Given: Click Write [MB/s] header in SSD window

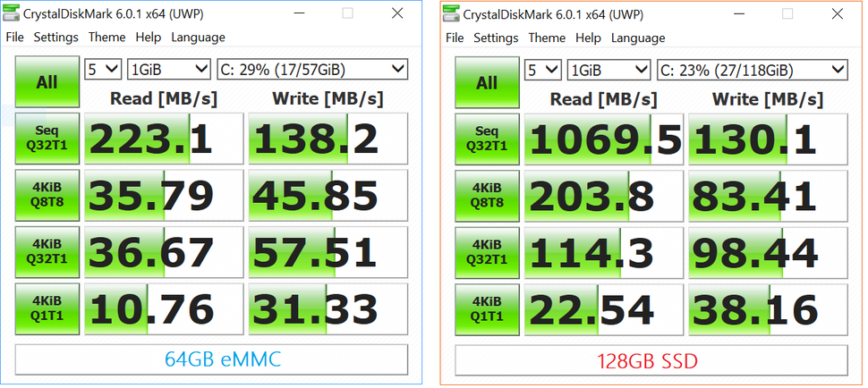Looking at the screenshot, I should tap(768, 99).
